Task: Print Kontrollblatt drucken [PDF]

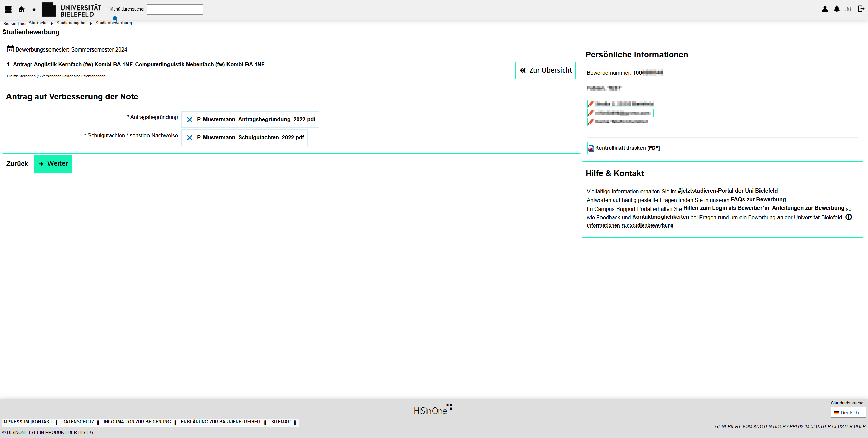Action: click(625, 148)
